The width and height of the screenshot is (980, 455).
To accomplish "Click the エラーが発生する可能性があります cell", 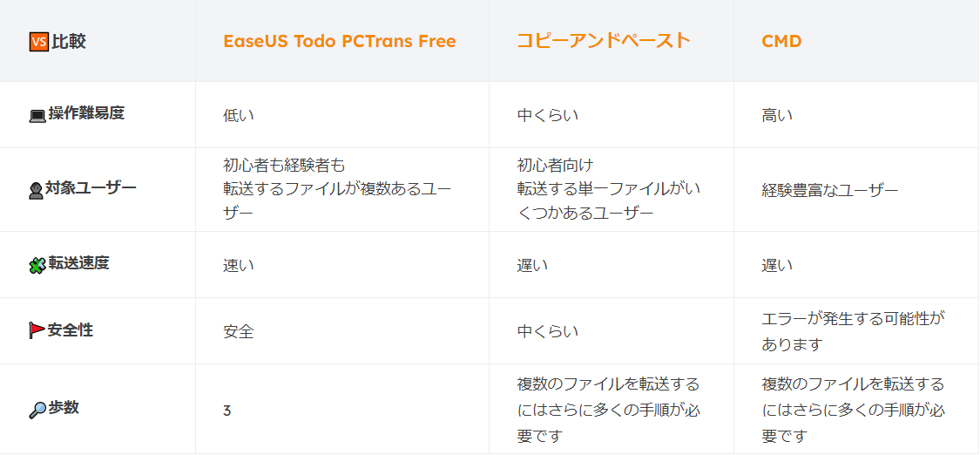I will pyautogui.click(x=853, y=331).
